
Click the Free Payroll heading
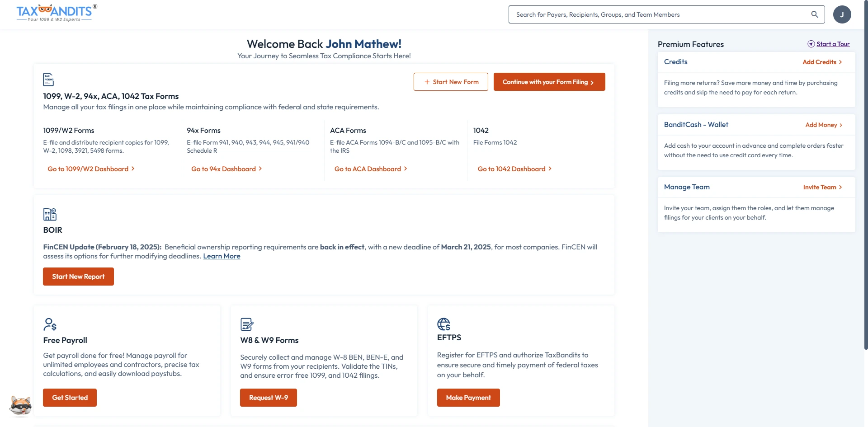point(65,340)
